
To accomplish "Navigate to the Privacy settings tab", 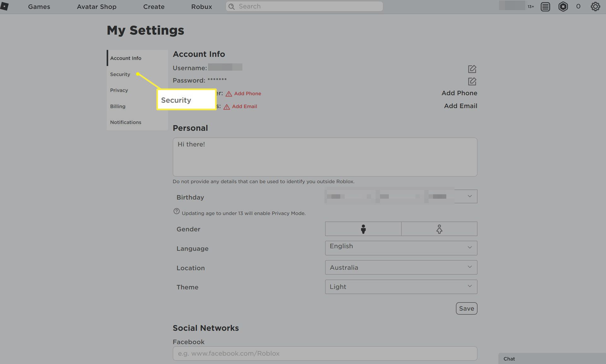I will click(x=119, y=90).
